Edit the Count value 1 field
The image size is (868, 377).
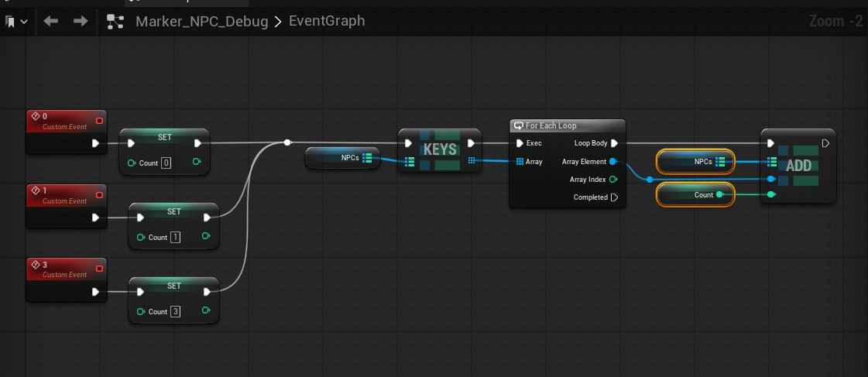click(x=175, y=238)
